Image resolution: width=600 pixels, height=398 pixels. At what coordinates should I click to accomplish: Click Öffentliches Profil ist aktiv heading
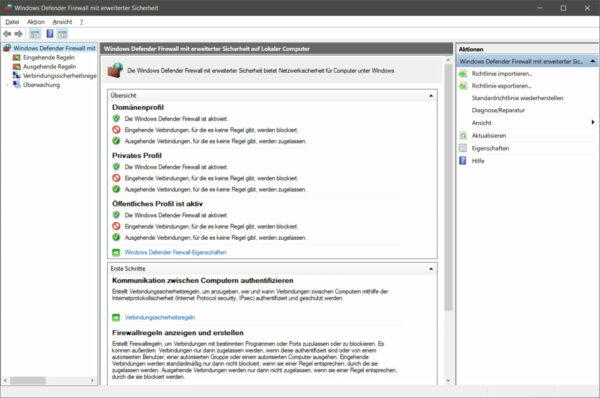157,204
